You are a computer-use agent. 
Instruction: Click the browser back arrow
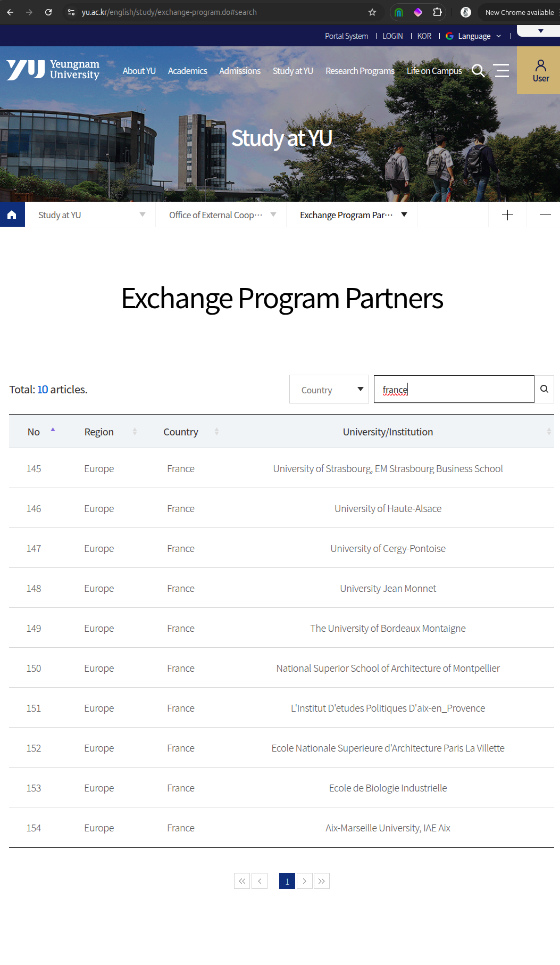coord(10,12)
